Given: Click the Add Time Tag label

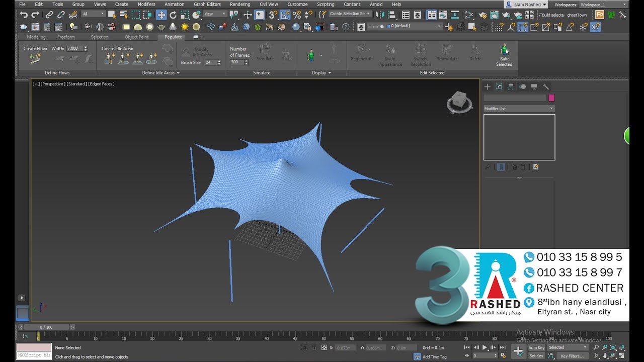Looking at the screenshot, I should (x=435, y=357).
